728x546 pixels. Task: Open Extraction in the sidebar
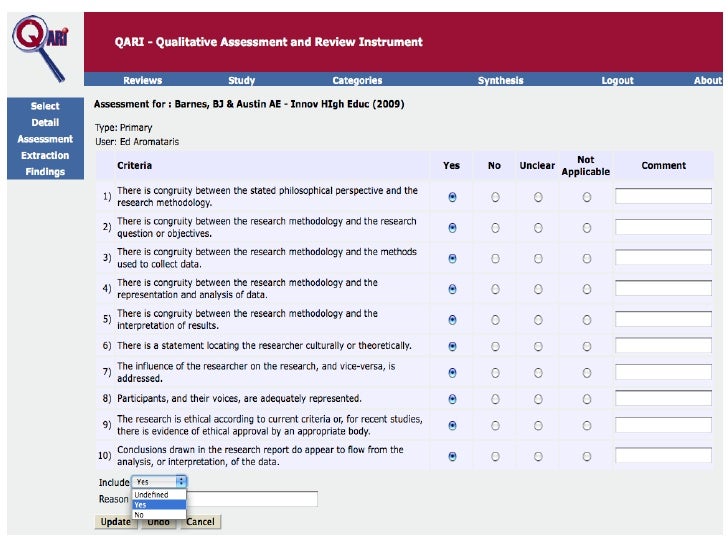pyautogui.click(x=45, y=155)
